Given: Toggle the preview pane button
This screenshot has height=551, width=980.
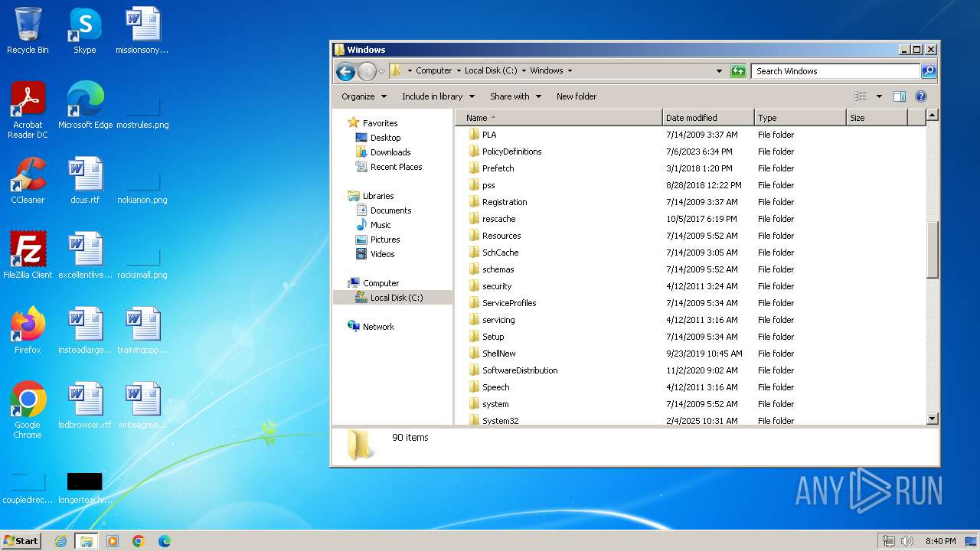Looking at the screenshot, I should 900,96.
